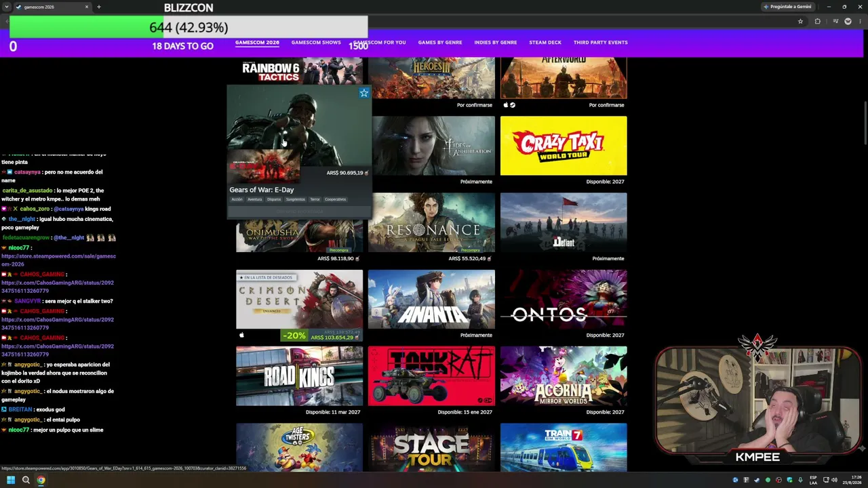Open the Age Twisters game card

tap(299, 447)
